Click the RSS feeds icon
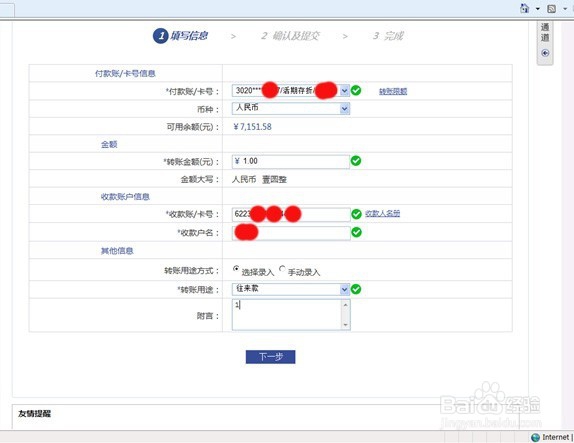 click(552, 8)
